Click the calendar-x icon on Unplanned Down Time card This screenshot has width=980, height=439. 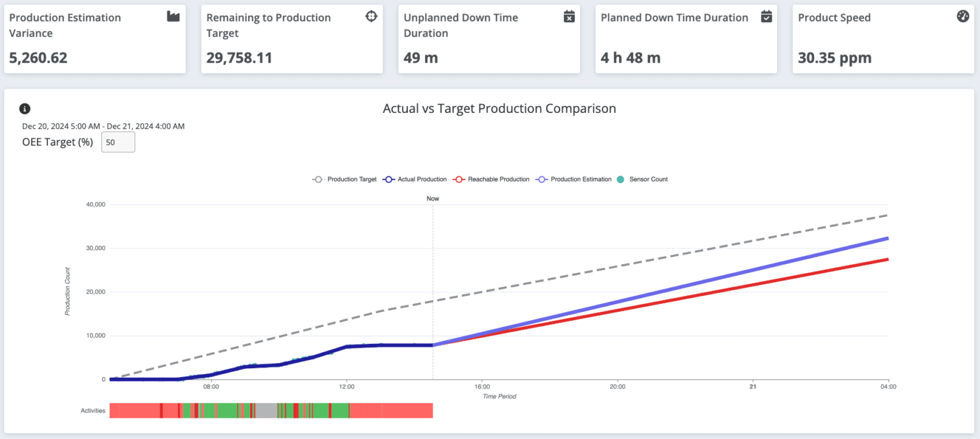568,17
